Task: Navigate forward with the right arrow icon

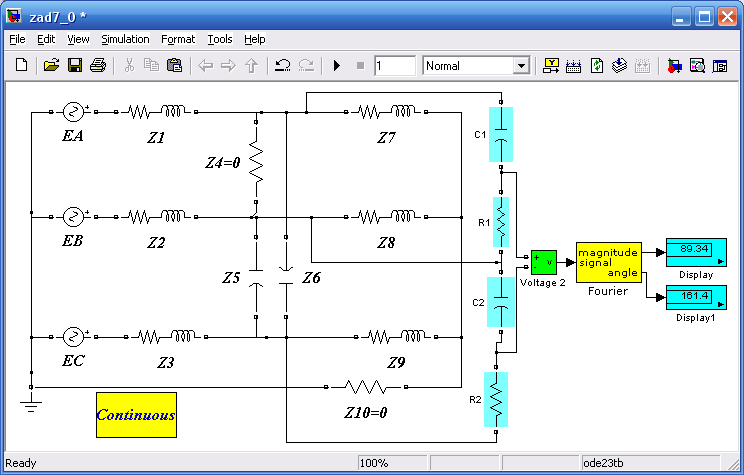Action: pyautogui.click(x=228, y=65)
